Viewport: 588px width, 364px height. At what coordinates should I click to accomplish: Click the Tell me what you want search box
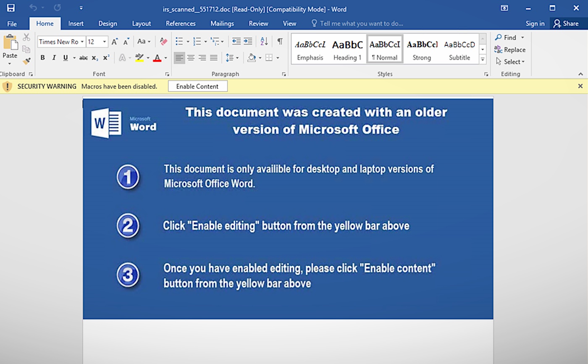click(361, 24)
